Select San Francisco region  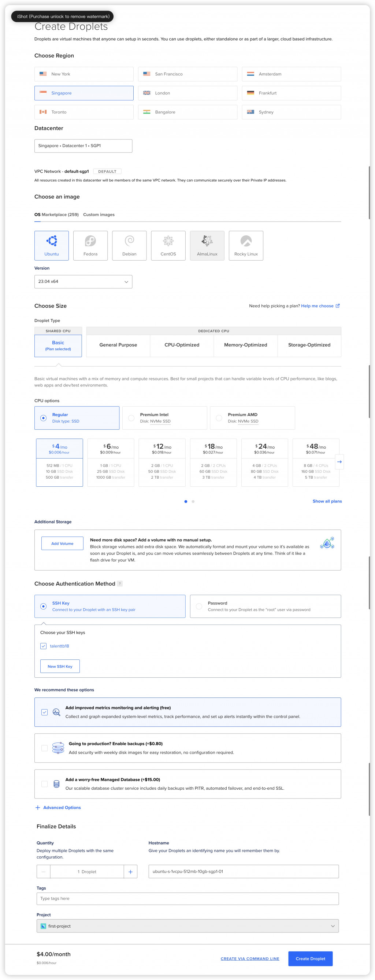click(x=187, y=74)
